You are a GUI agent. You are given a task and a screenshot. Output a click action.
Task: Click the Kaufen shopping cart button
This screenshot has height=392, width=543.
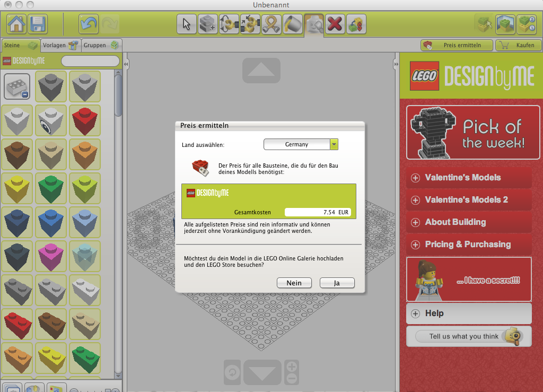(518, 45)
